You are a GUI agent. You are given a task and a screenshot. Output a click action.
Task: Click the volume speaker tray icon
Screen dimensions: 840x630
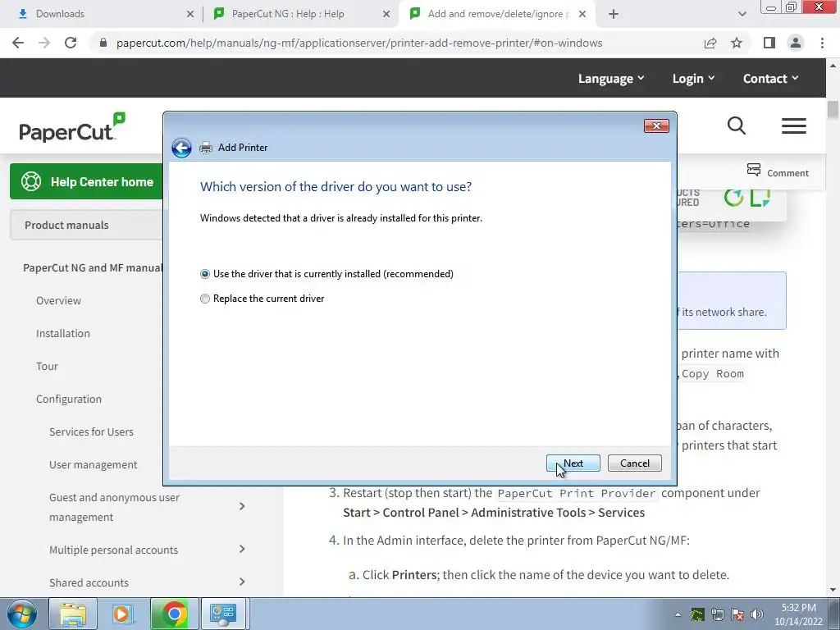(757, 614)
